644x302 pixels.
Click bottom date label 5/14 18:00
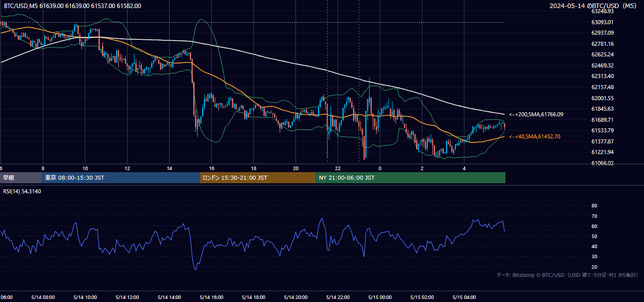[253, 297]
